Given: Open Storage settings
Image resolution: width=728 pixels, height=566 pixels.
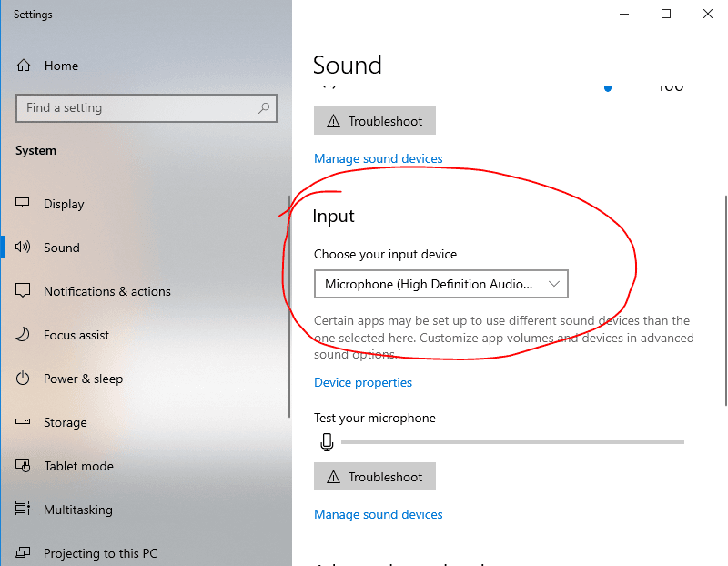Looking at the screenshot, I should [x=65, y=422].
